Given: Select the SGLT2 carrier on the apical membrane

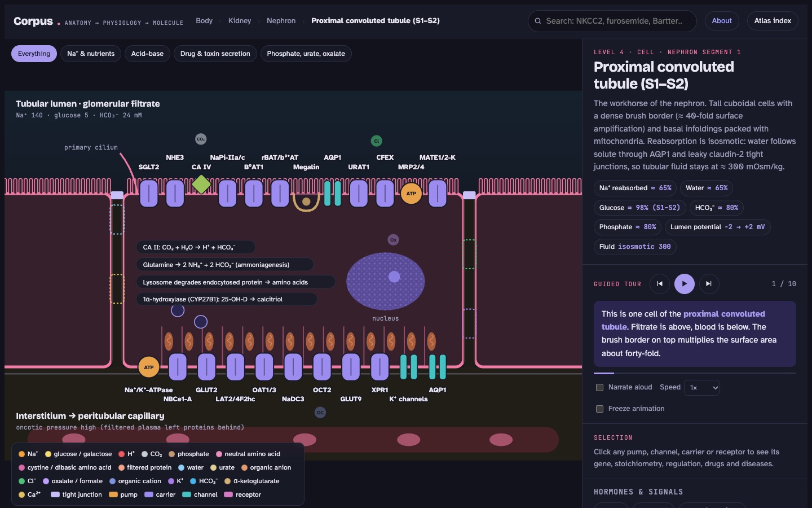Looking at the screenshot, I should tap(149, 193).
